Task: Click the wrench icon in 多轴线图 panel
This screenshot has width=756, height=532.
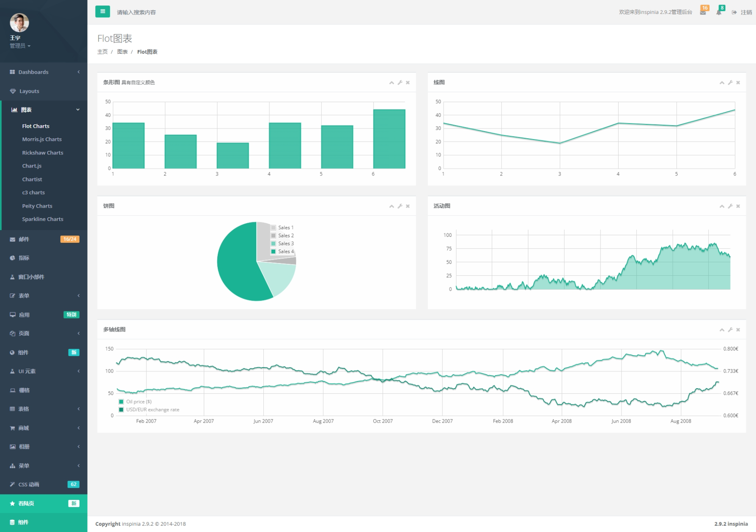Action: click(x=730, y=329)
